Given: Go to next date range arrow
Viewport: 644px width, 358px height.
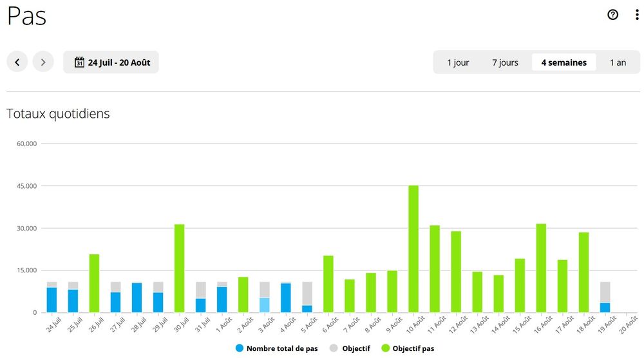Looking at the screenshot, I should 43,62.
